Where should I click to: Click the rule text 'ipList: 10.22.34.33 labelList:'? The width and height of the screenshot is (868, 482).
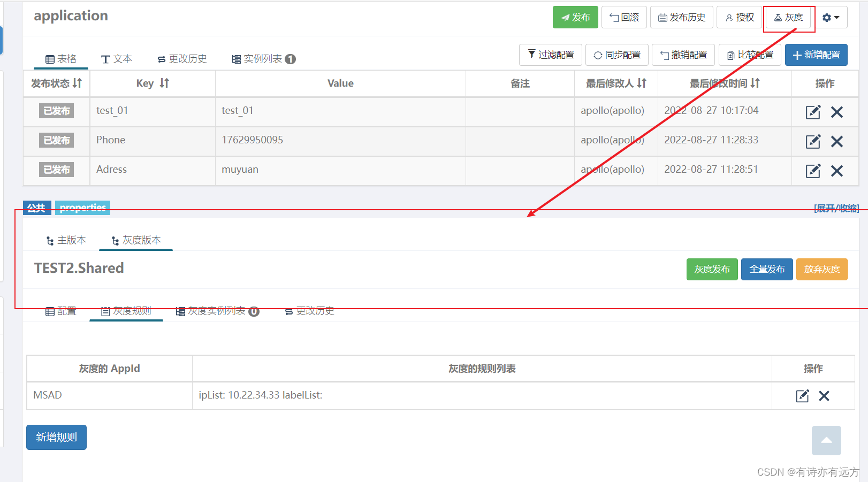click(261, 395)
